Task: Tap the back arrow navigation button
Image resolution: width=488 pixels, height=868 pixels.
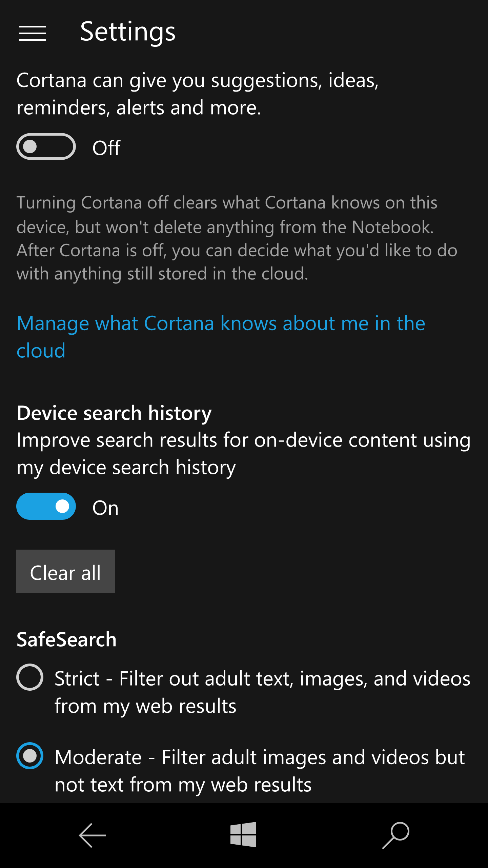Action: pyautogui.click(x=92, y=835)
